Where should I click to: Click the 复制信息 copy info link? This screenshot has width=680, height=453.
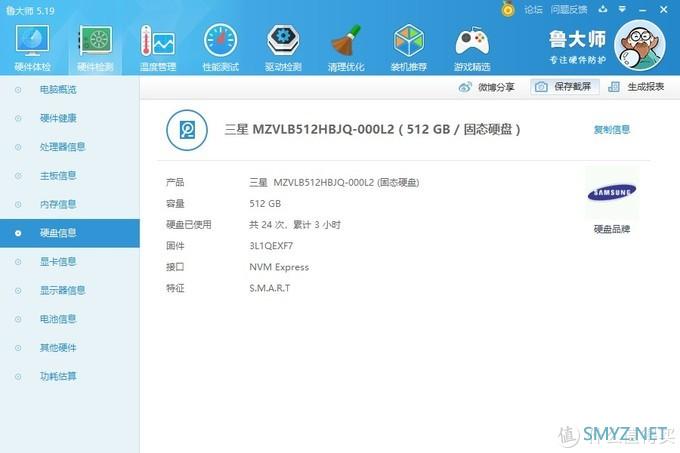[x=612, y=130]
